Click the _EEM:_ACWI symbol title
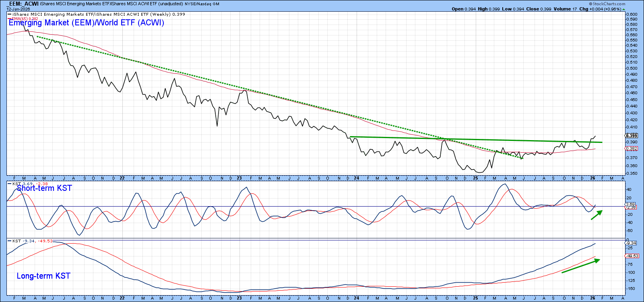The height and width of the screenshot is (302, 644). [23, 4]
